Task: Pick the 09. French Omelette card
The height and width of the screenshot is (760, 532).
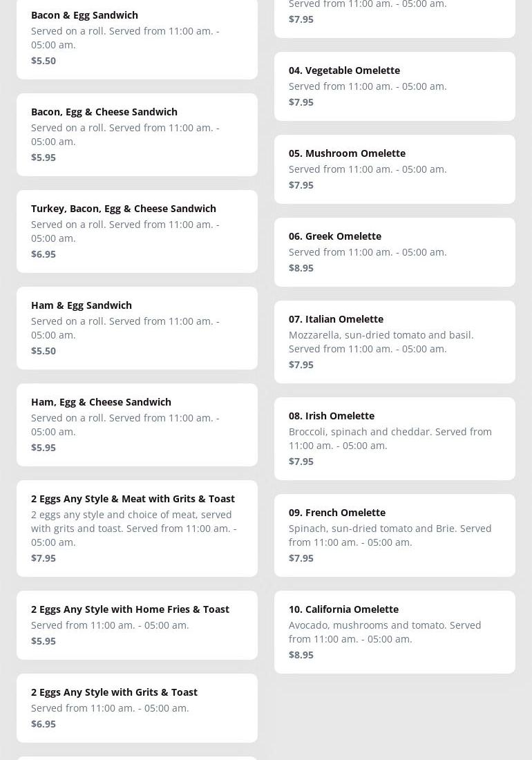Action: (395, 535)
